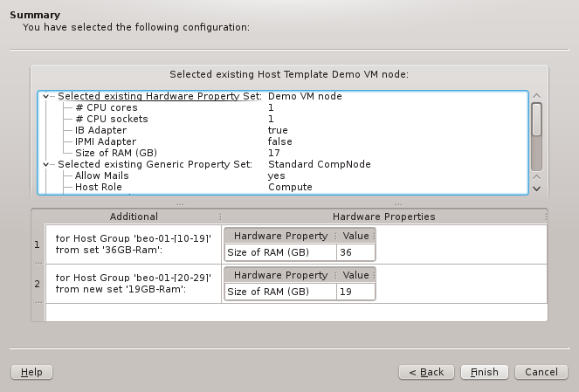The width and height of the screenshot is (579, 392).
Task: Collapse the Selected existing Generic Property Set node
Action: 47,164
